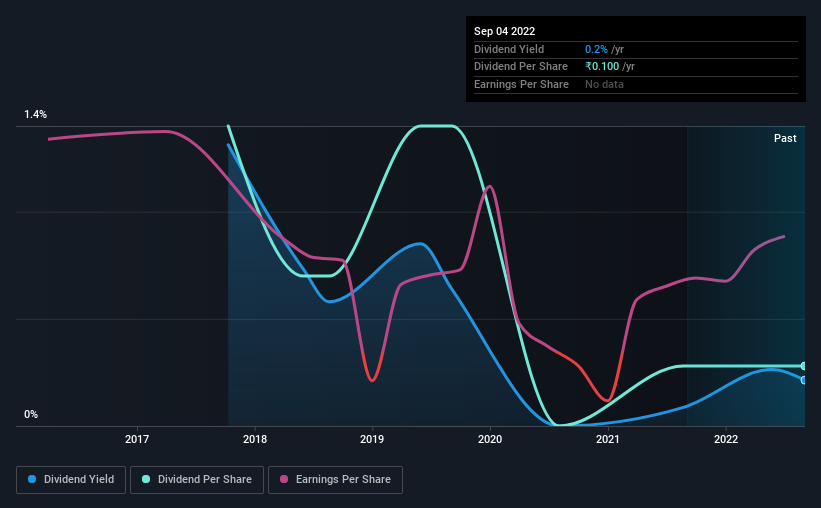Click the 'Earnings Per Share' row label in tooltip
821x508 pixels.
tap(522, 84)
